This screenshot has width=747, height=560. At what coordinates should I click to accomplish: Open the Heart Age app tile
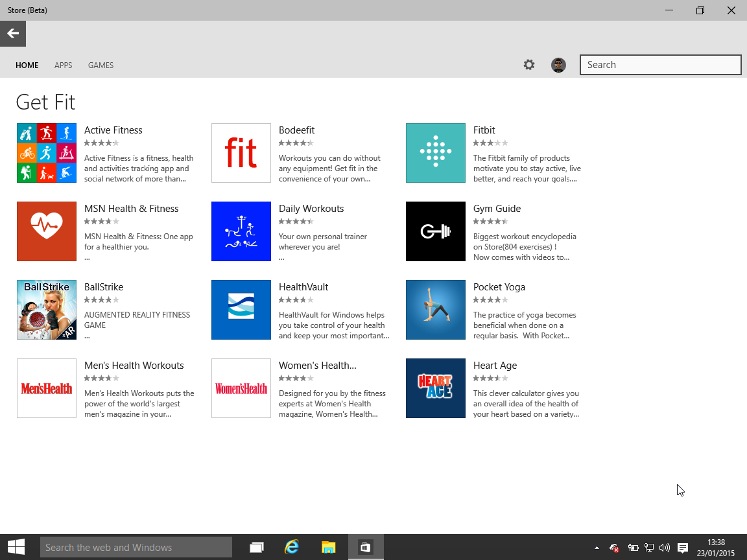pyautogui.click(x=435, y=388)
